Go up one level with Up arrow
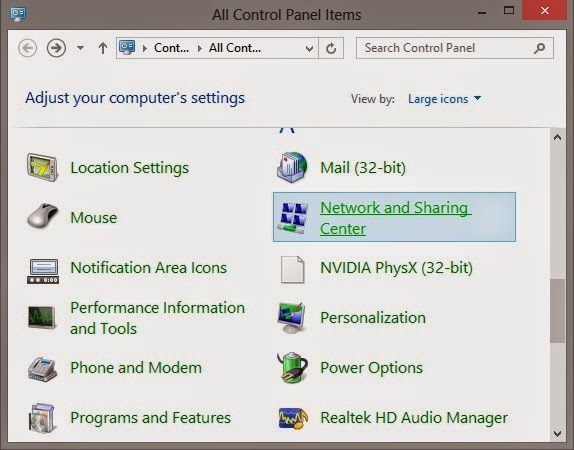 (103, 48)
